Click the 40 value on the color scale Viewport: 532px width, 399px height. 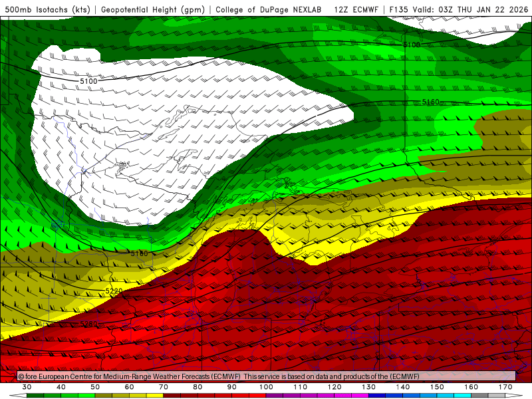coord(61,387)
